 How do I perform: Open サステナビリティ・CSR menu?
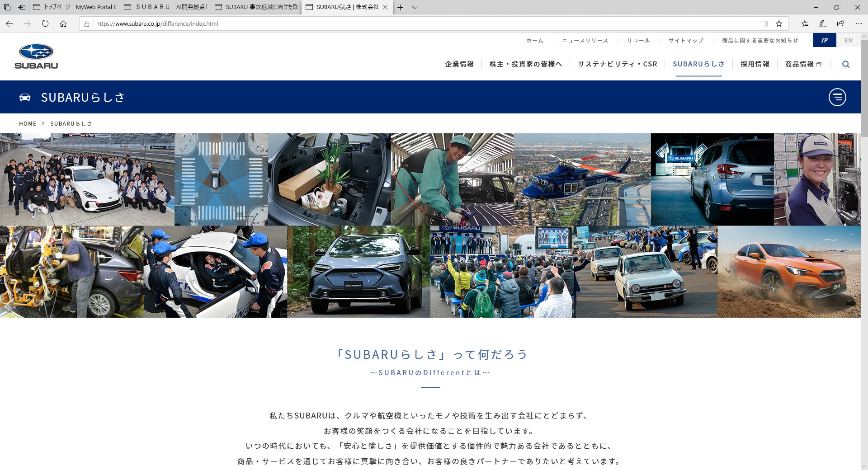pyautogui.click(x=618, y=64)
